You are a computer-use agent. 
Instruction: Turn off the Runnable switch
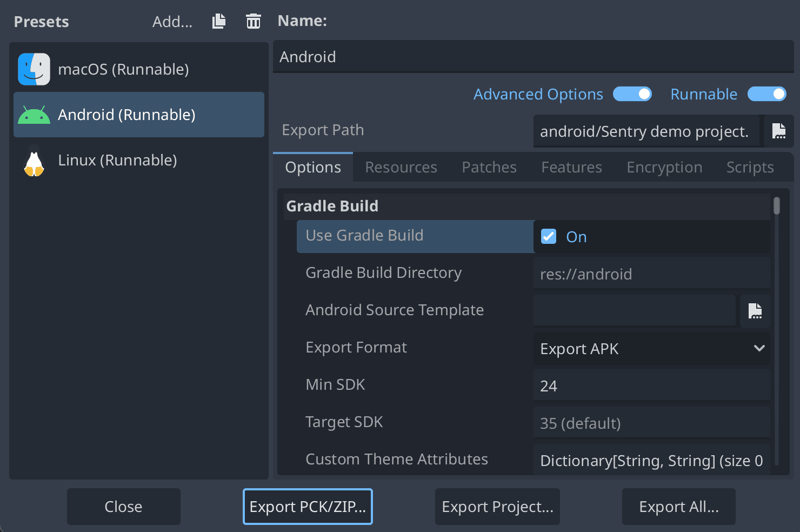pos(767,94)
